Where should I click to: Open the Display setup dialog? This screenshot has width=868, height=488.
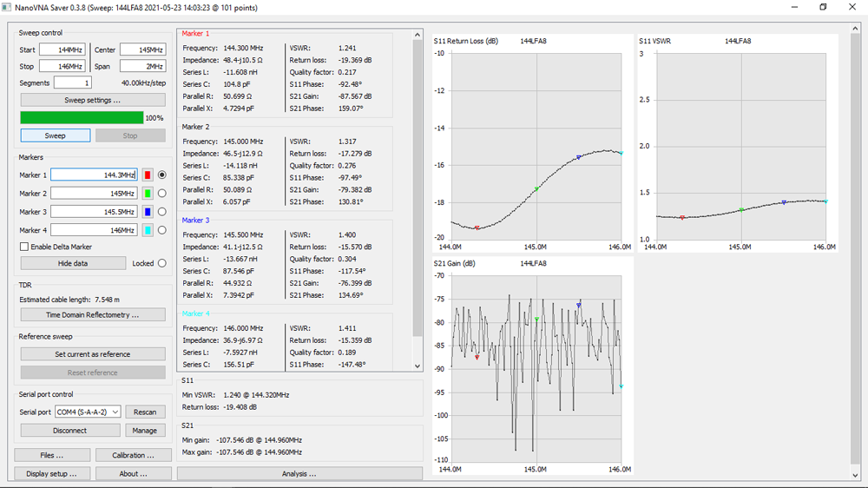tap(52, 473)
